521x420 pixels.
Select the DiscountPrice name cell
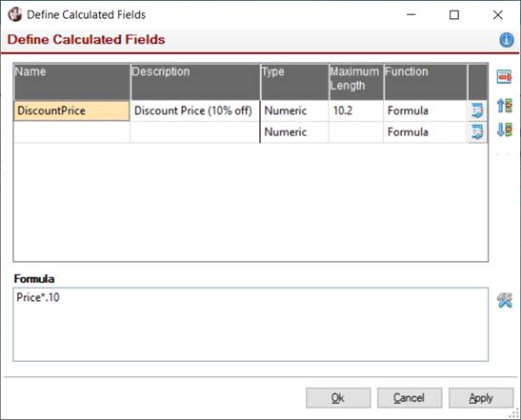(71, 110)
